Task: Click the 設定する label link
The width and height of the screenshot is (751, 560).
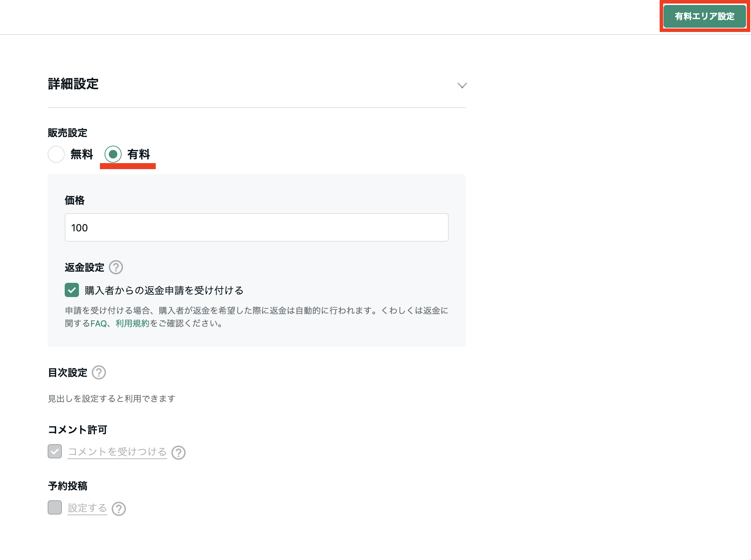Action: coord(87,508)
